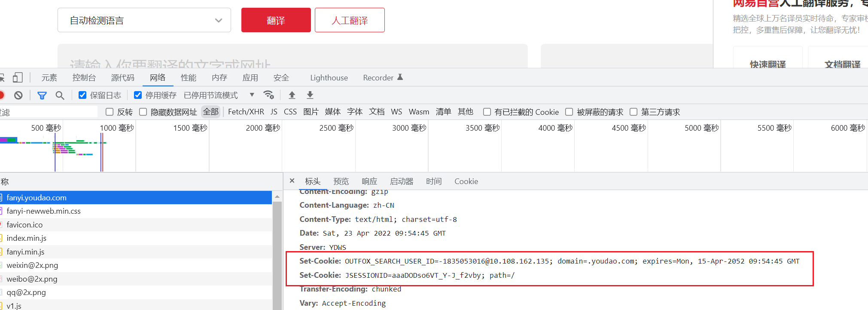Select the 快速翻译 option
This screenshot has width=868, height=310.
[x=768, y=64]
